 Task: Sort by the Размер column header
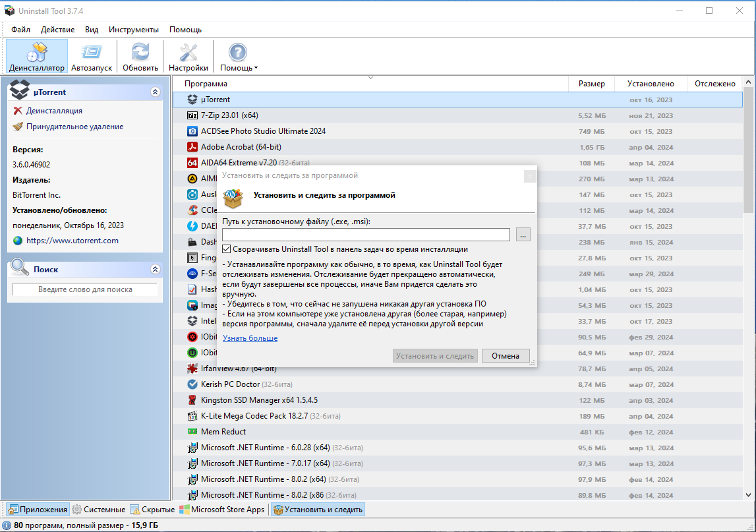(592, 84)
